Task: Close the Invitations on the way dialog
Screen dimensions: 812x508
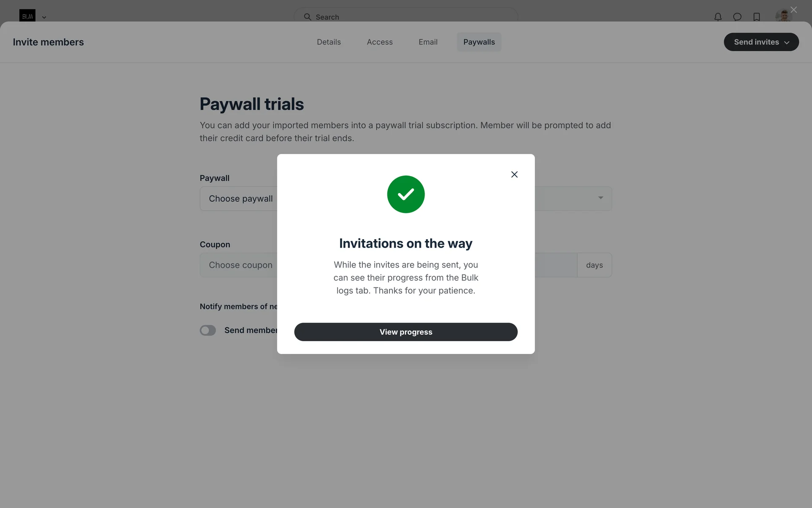Action: [x=514, y=174]
